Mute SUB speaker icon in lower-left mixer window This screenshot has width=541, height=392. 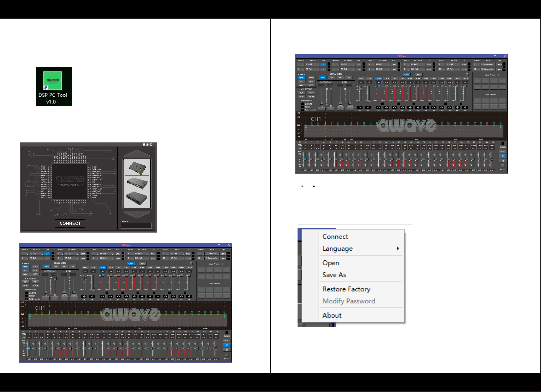click(x=92, y=296)
